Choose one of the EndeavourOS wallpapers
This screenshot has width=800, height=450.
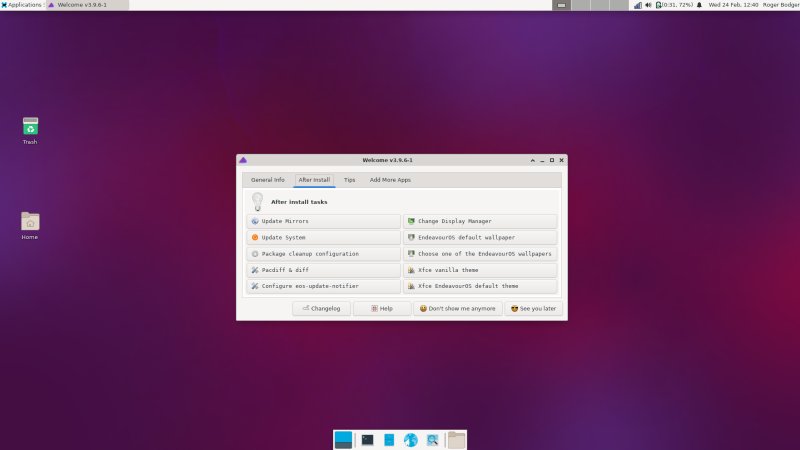click(480, 254)
